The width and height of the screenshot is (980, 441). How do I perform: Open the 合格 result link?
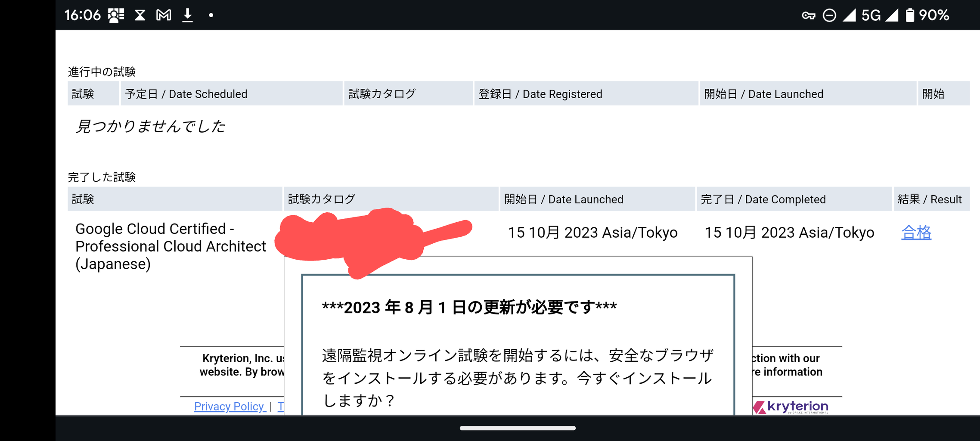(x=916, y=233)
